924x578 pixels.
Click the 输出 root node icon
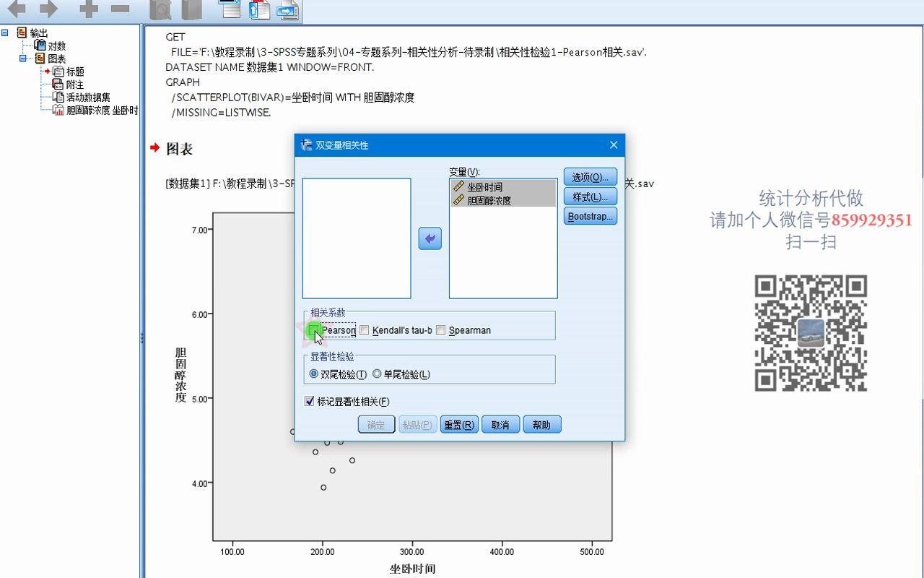click(22, 33)
